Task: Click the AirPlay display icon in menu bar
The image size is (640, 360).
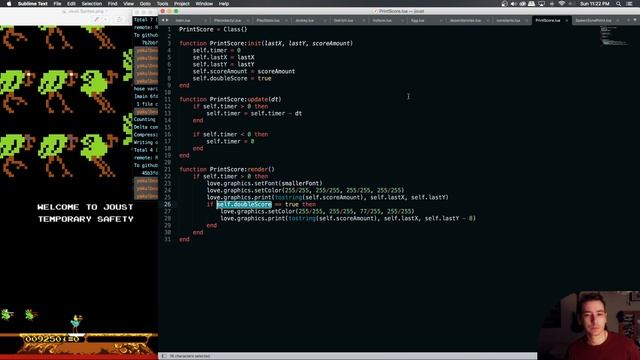Action: click(x=542, y=4)
